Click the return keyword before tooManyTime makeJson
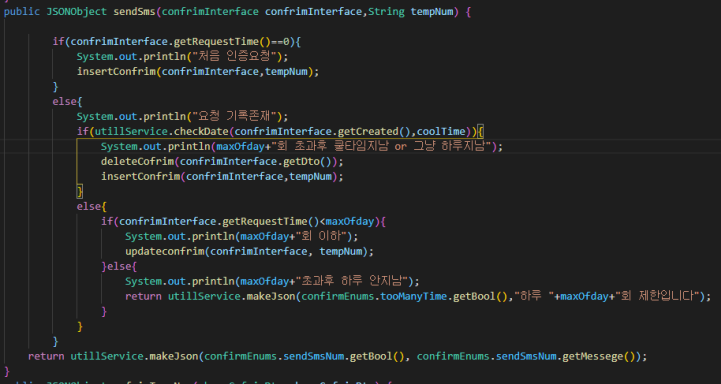Viewport: 721px width, 384px height. click(x=143, y=296)
